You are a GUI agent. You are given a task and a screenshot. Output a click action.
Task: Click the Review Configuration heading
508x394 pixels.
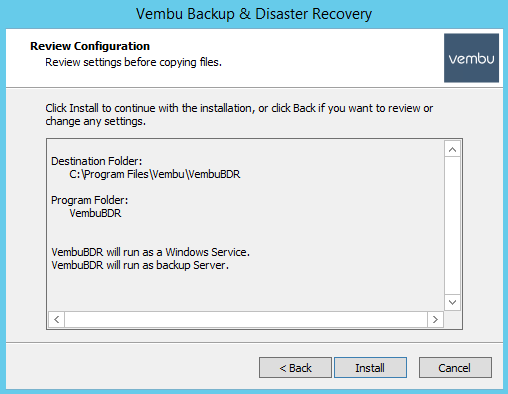click(x=90, y=46)
